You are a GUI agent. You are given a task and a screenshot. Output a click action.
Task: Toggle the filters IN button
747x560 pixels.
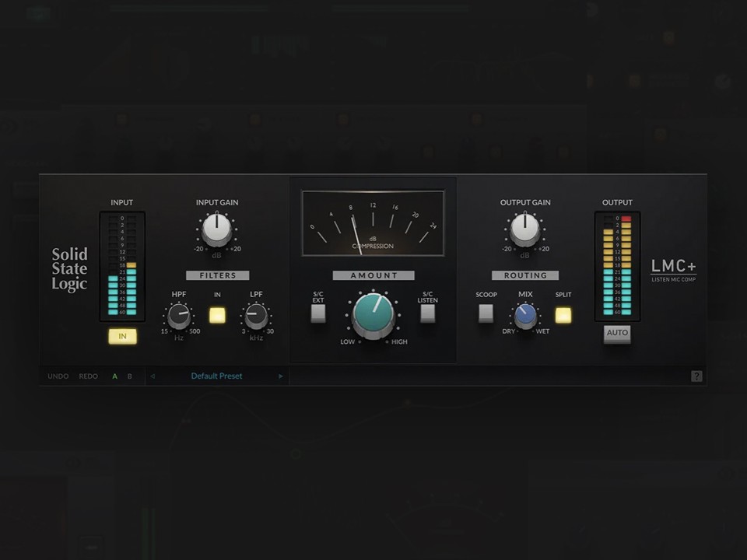pyautogui.click(x=217, y=315)
